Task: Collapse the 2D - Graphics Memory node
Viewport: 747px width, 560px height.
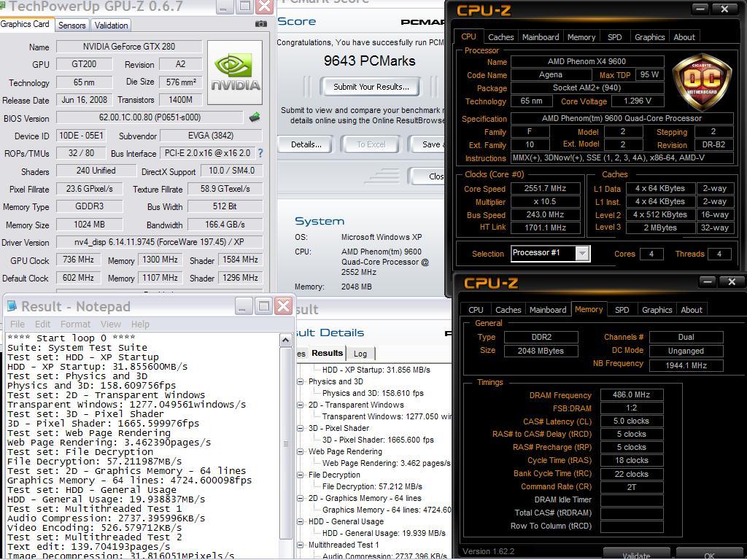Action: pos(300,498)
